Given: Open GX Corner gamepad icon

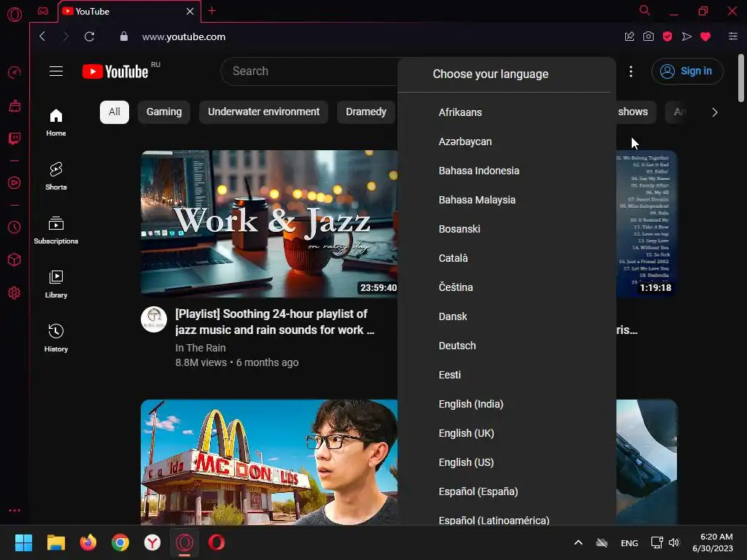Looking at the screenshot, I should tap(43, 11).
